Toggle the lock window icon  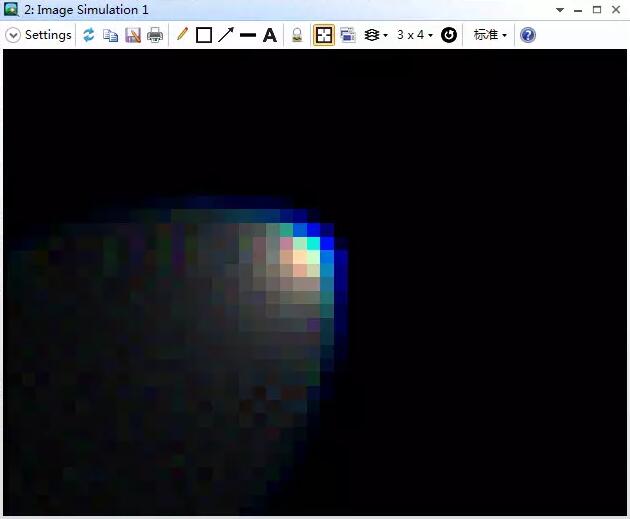[297, 35]
